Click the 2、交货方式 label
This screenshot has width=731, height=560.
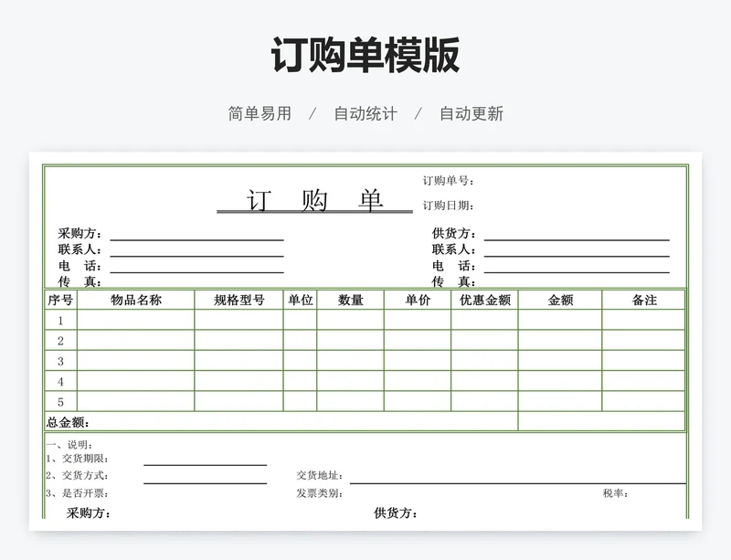(x=77, y=476)
